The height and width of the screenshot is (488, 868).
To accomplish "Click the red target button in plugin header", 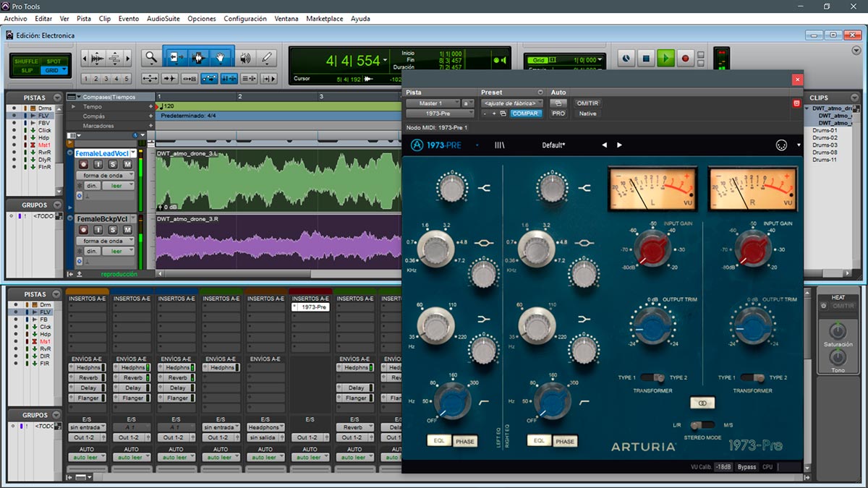I will point(796,103).
